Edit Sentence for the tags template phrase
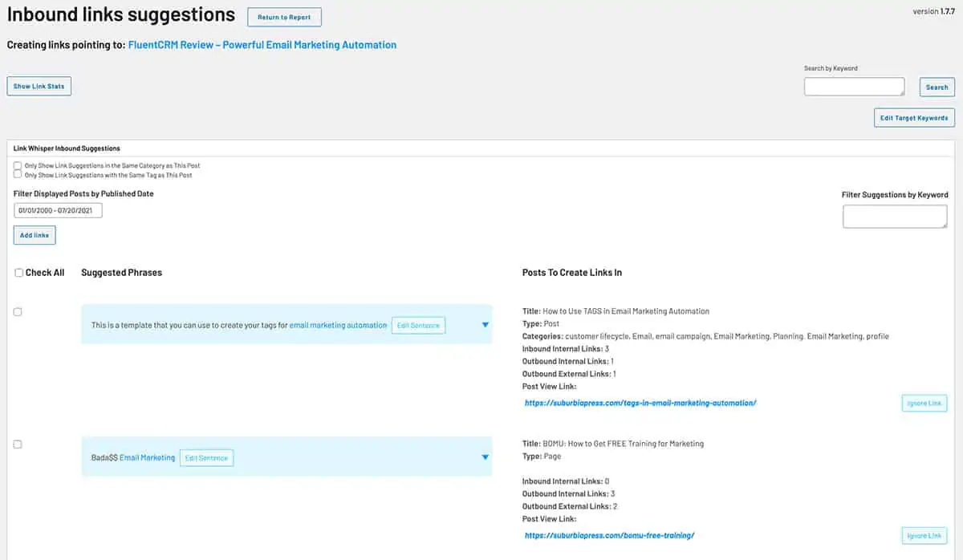The height and width of the screenshot is (560, 963). click(418, 325)
